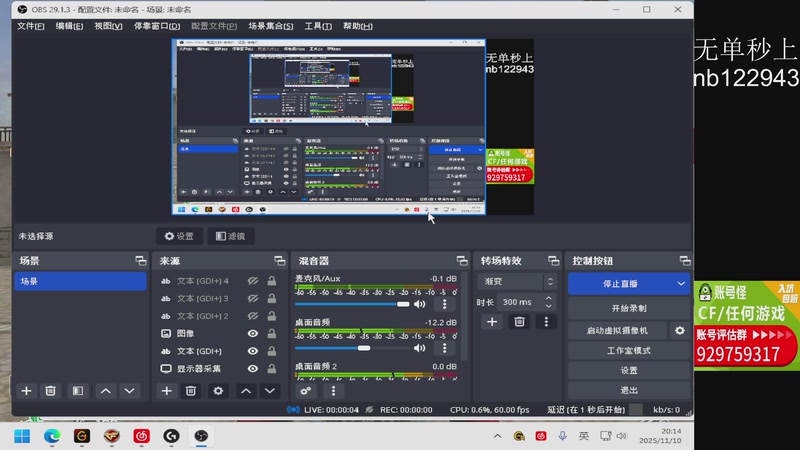Open transition properties three-dot menu
The width and height of the screenshot is (800, 450).
pyautogui.click(x=546, y=321)
